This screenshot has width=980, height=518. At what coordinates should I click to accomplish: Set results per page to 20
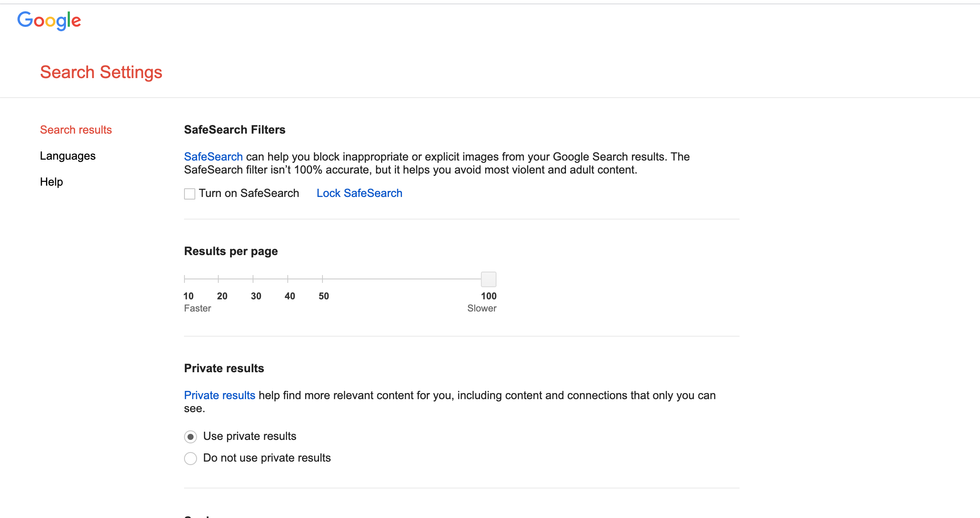218,279
